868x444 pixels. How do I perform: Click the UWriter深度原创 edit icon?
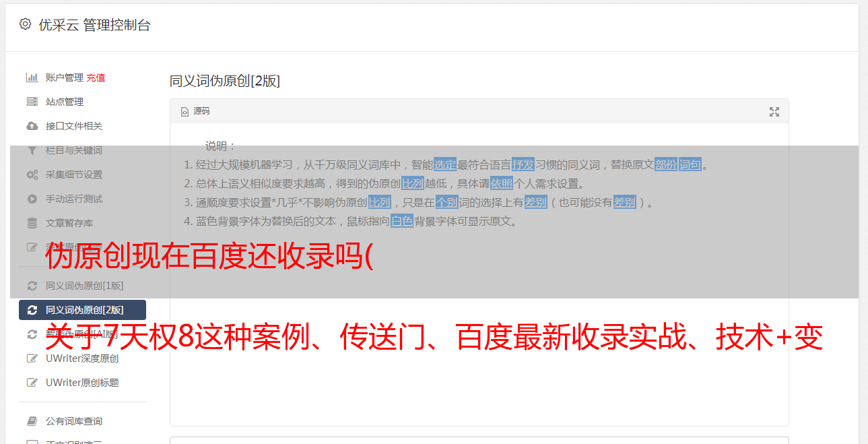tap(32, 358)
